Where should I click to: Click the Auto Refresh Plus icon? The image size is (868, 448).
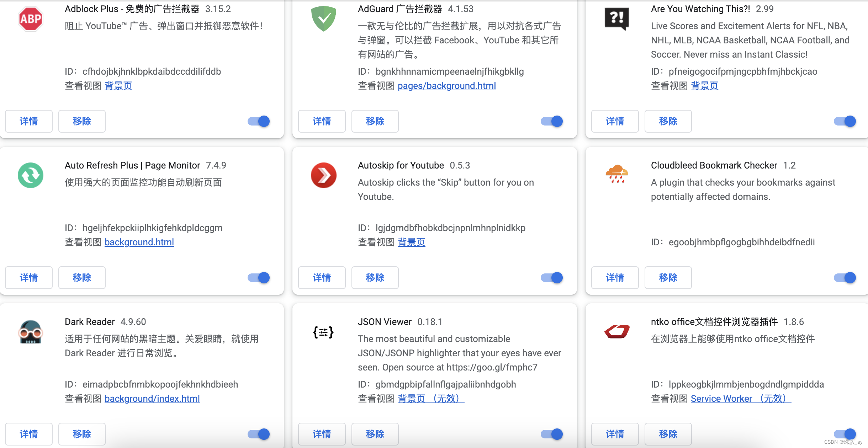[x=31, y=175]
